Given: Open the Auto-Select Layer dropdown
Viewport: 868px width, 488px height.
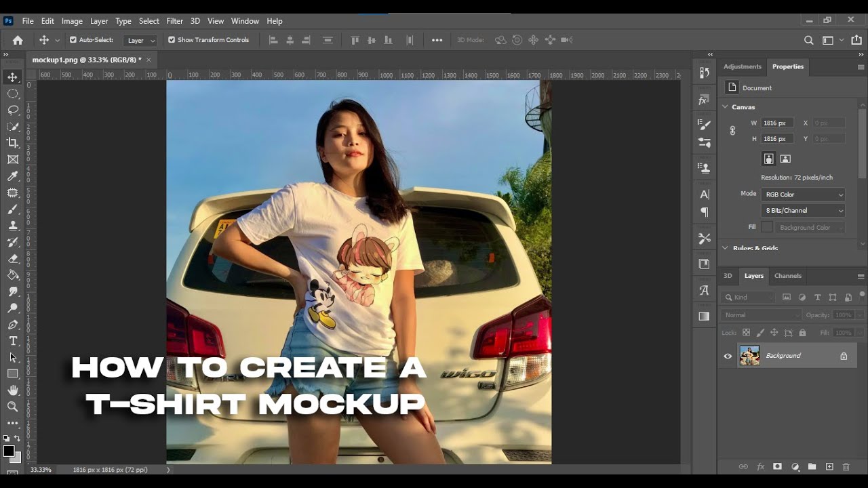Looking at the screenshot, I should pyautogui.click(x=140, y=41).
